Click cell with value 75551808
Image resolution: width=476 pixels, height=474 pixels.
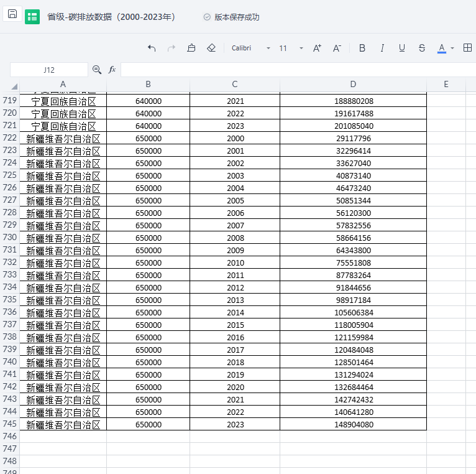click(354, 263)
